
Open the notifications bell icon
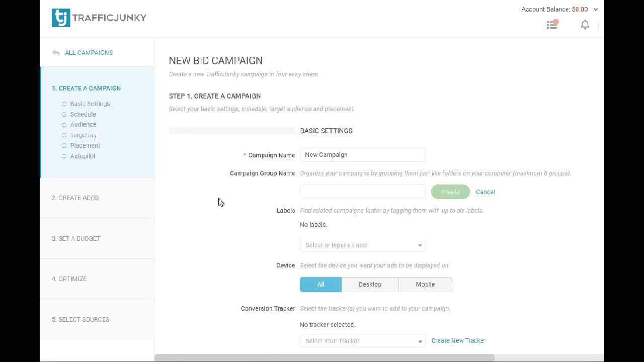(x=585, y=25)
